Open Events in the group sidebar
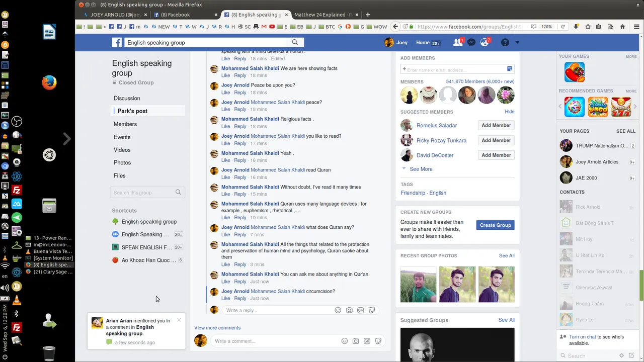 [122, 137]
